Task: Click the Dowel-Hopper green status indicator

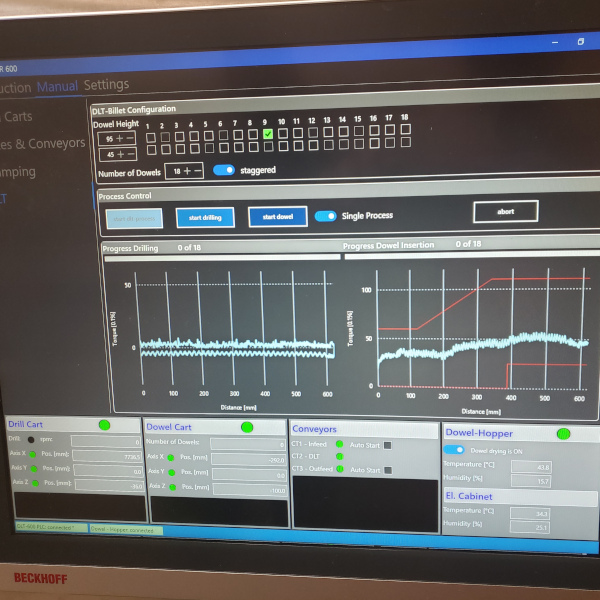Action: tap(562, 433)
